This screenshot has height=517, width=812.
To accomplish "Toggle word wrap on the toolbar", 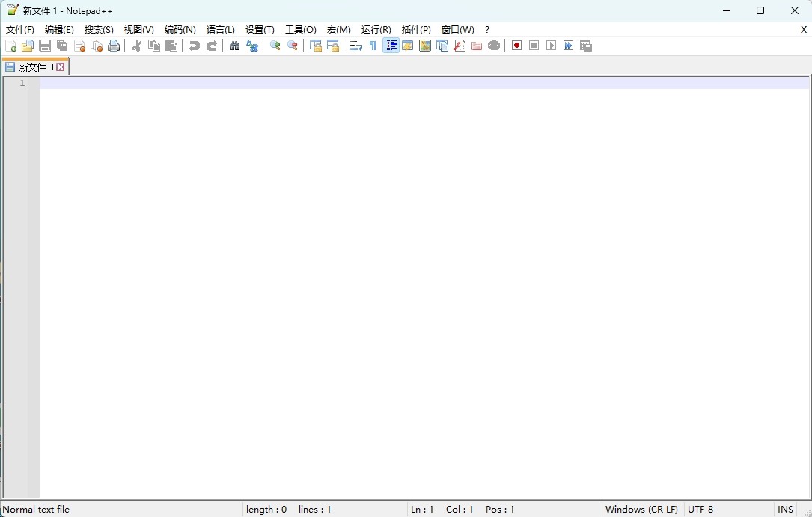I will pyautogui.click(x=355, y=46).
